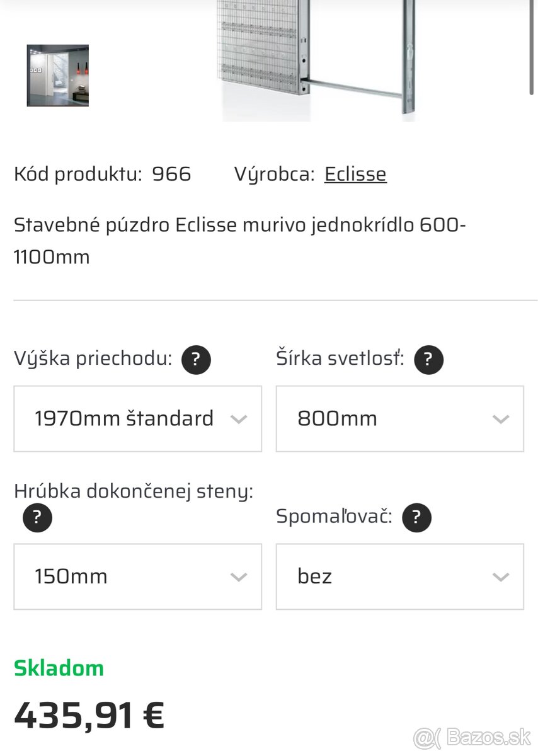Select the small product thumbnail
This screenshot has height=756, width=538.
(x=57, y=76)
